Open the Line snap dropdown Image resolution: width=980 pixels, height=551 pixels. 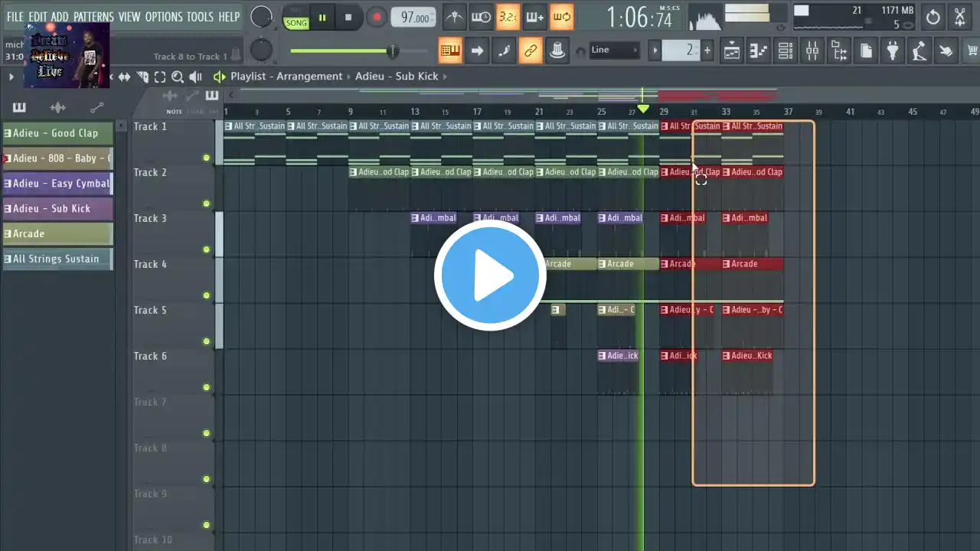coord(614,51)
